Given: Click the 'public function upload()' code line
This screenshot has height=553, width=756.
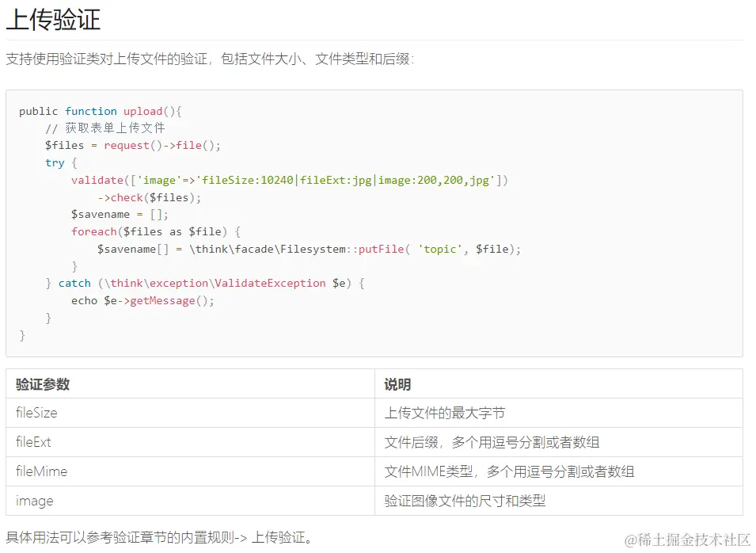Looking at the screenshot, I should pyautogui.click(x=101, y=111).
